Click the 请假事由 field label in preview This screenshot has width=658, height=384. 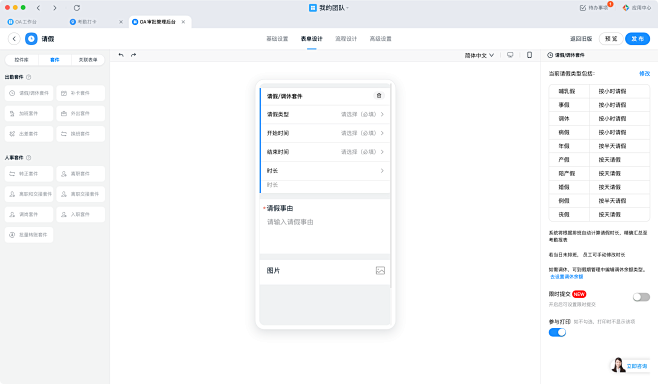pos(280,208)
